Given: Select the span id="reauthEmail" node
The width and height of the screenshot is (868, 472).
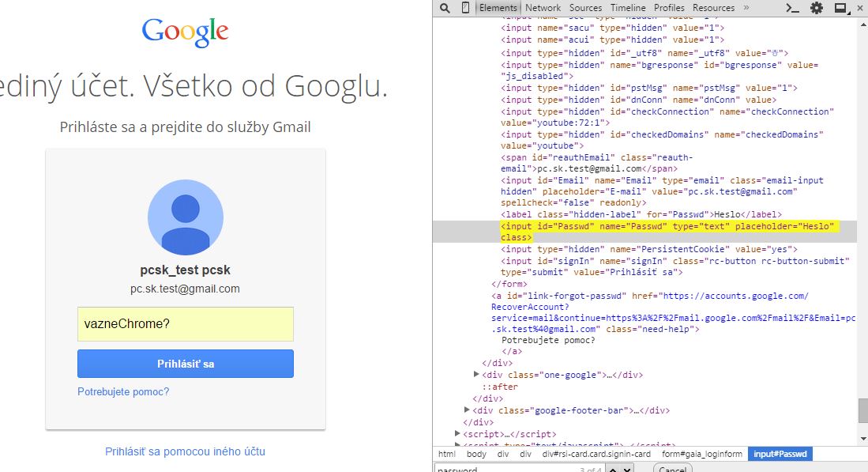Looking at the screenshot, I should coord(597,163).
